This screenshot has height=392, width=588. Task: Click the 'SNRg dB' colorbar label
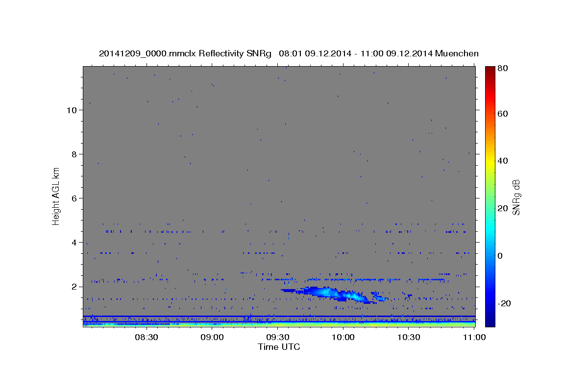(x=516, y=197)
